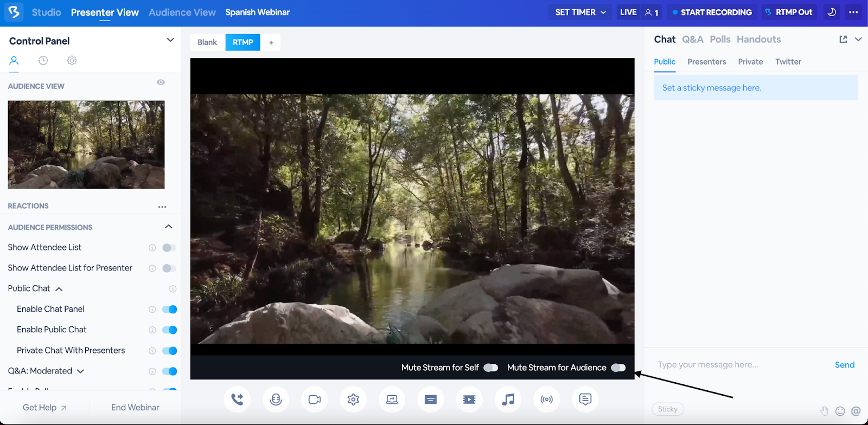868x425 pixels.
Task: Open the gear settings in bottom toolbar
Action: 353,400
